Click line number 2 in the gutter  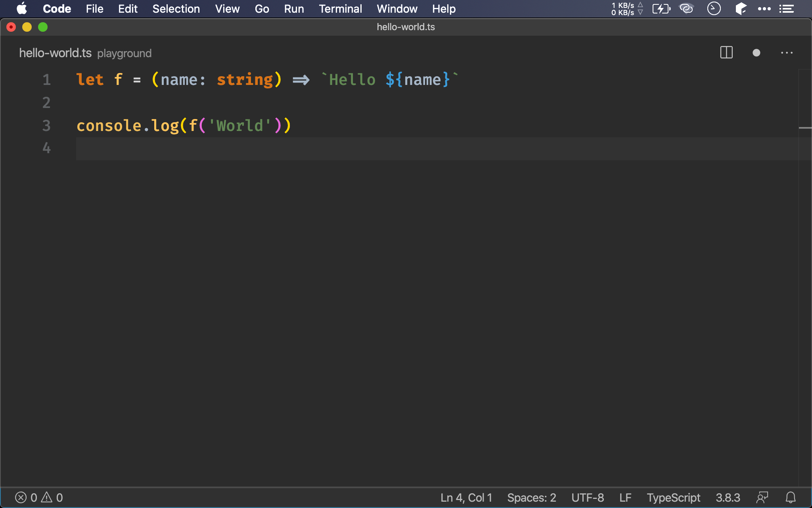tap(47, 103)
